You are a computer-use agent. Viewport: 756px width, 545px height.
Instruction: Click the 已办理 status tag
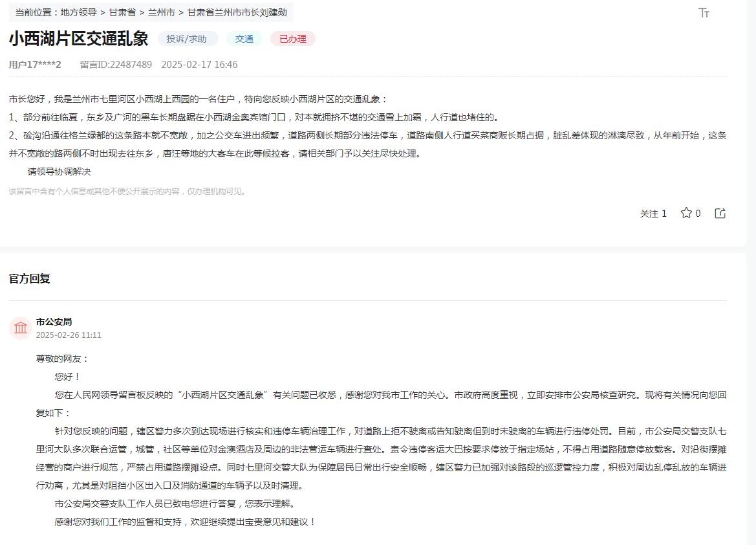click(x=292, y=39)
